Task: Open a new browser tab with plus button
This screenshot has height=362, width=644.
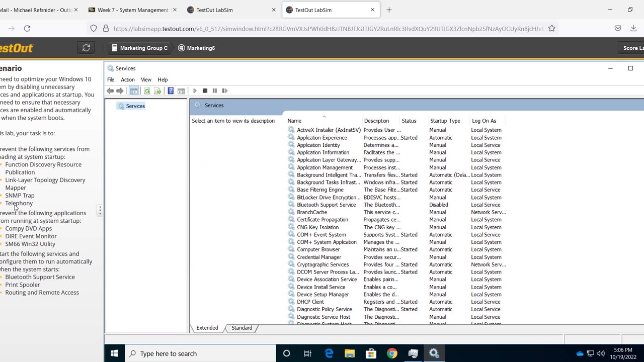Action: pos(389,10)
